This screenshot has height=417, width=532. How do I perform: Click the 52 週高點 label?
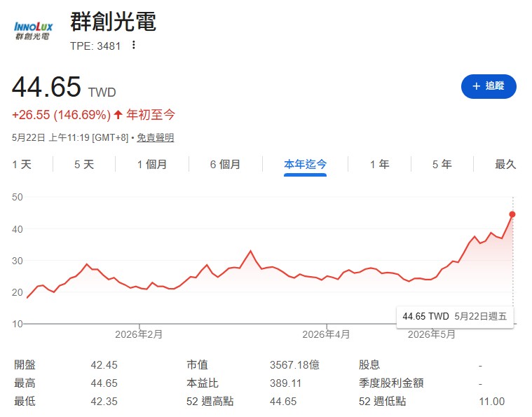tap(210, 402)
